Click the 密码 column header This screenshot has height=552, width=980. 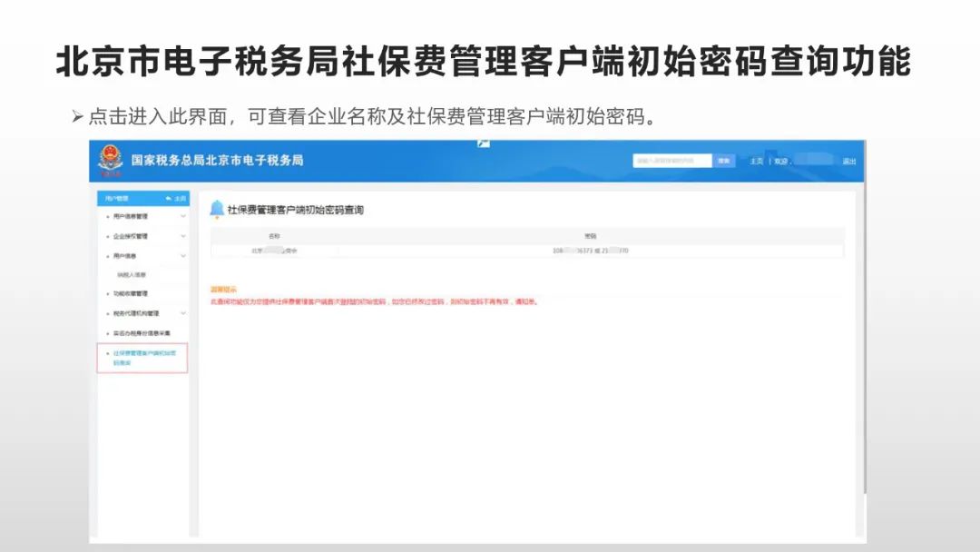pos(590,236)
